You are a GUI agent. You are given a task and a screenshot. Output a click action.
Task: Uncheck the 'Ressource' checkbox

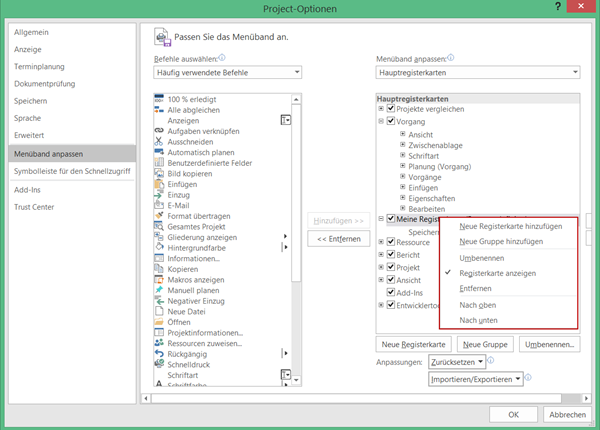pyautogui.click(x=391, y=242)
